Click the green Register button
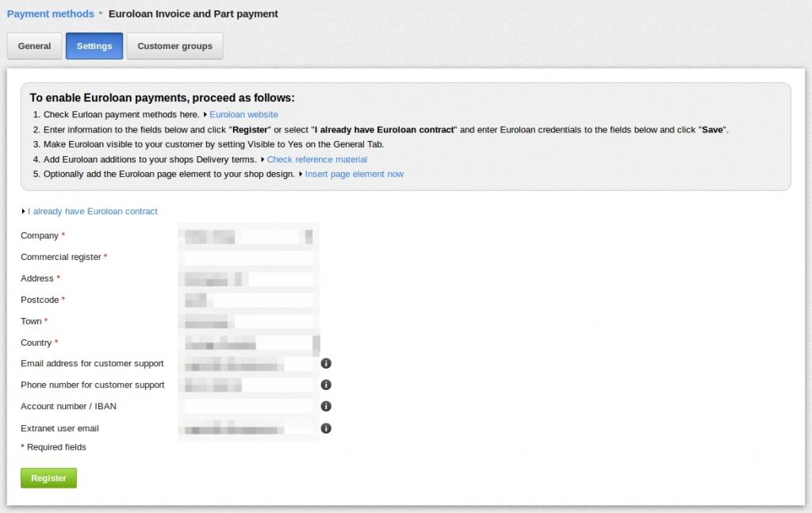 coord(48,478)
